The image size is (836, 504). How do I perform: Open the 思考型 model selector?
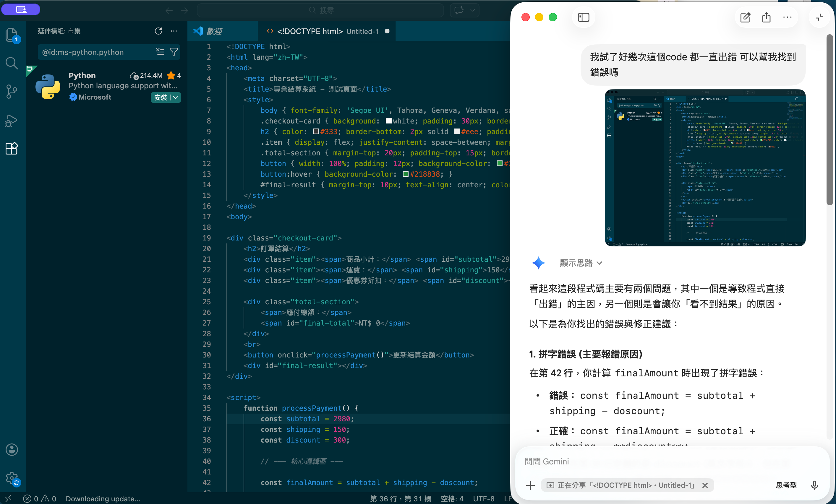(786, 485)
